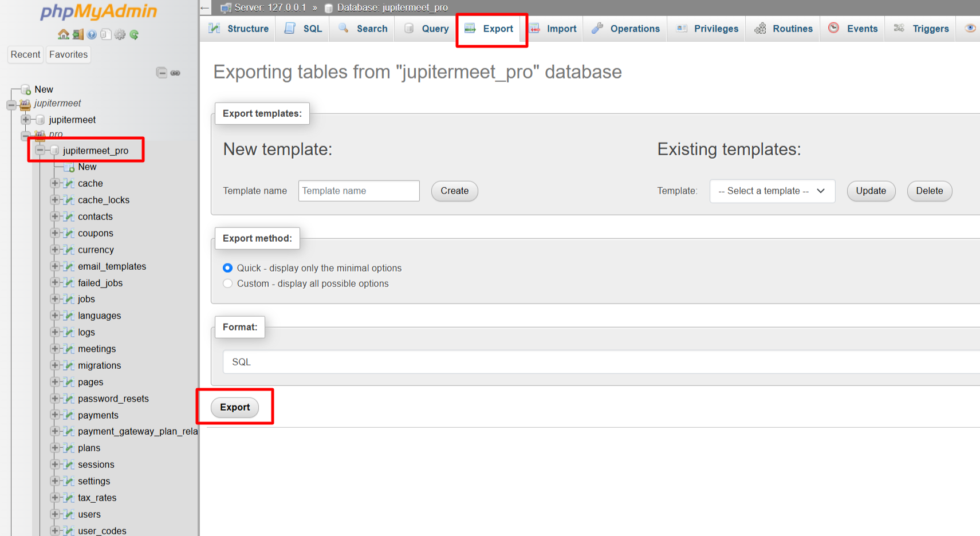
Task: Reload navigation panel with green refresh icon
Action: tap(134, 35)
